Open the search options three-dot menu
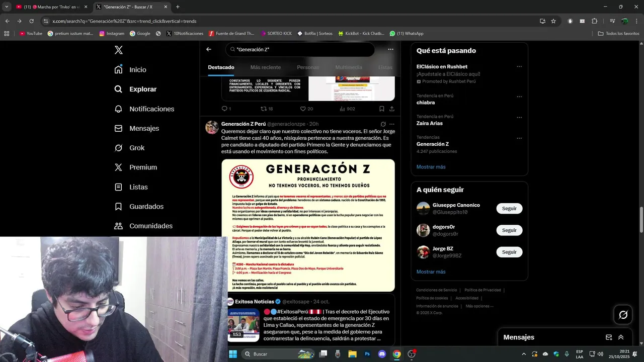The image size is (644, 362). click(390, 49)
